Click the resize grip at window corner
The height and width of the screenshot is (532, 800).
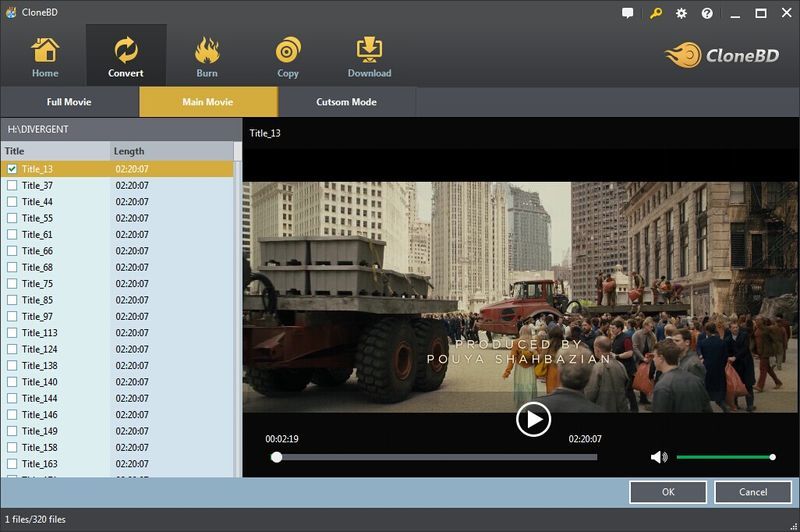pyautogui.click(x=793, y=526)
